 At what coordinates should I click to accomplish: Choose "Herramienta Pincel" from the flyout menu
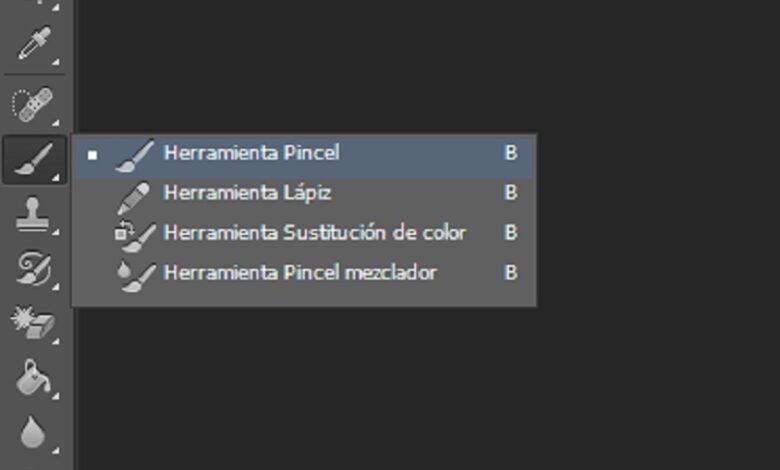pyautogui.click(x=252, y=153)
